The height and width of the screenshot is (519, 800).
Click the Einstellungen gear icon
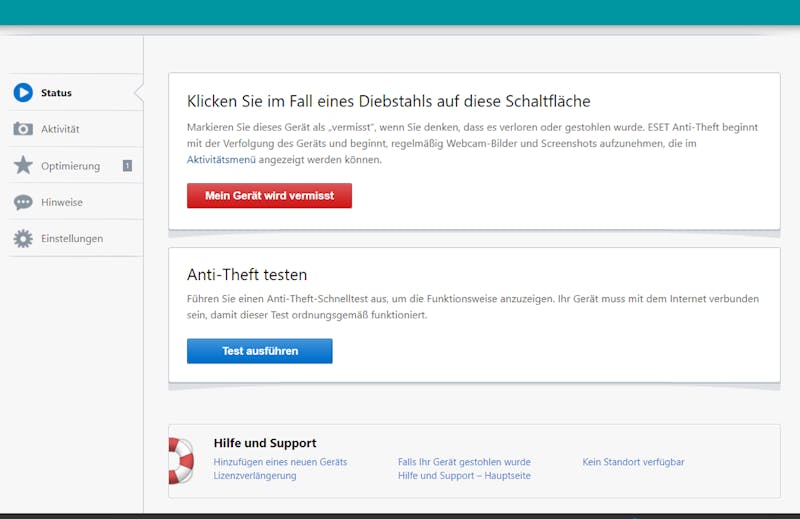[x=23, y=238]
